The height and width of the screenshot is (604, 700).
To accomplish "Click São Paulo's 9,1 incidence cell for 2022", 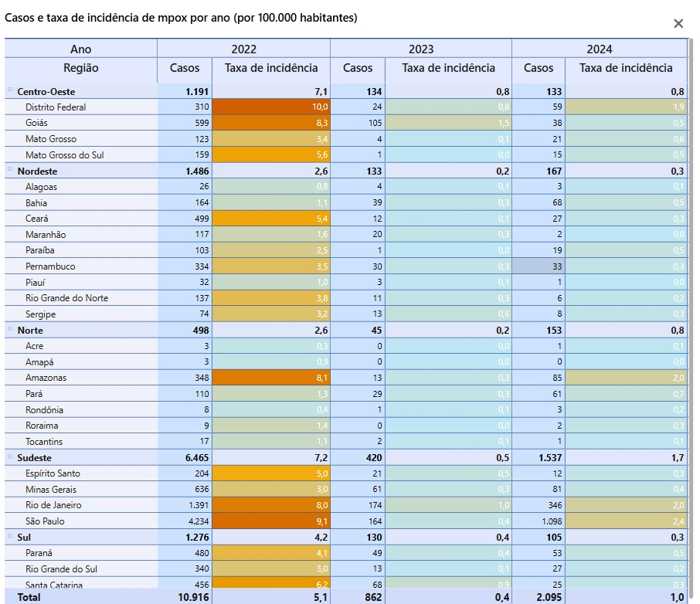I will [x=270, y=521].
